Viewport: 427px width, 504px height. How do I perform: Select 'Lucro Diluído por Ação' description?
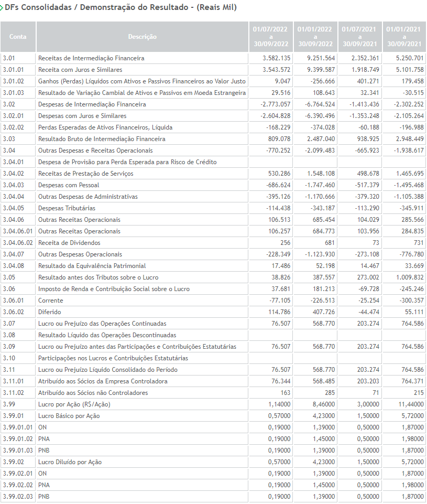70,463
